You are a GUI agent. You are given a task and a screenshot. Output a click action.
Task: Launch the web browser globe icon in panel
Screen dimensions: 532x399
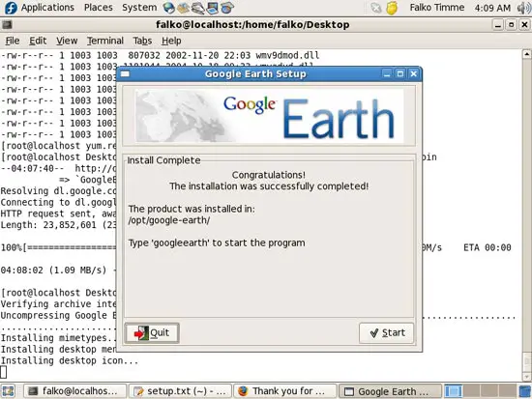click(x=168, y=8)
